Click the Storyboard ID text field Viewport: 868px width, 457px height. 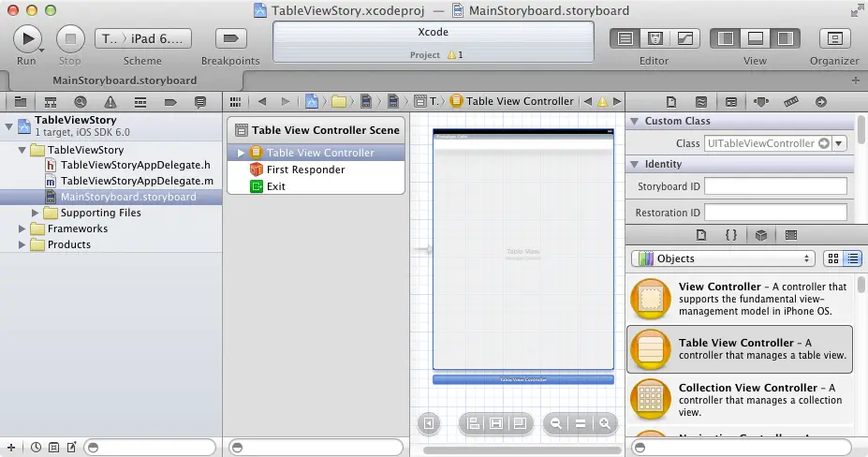point(775,186)
